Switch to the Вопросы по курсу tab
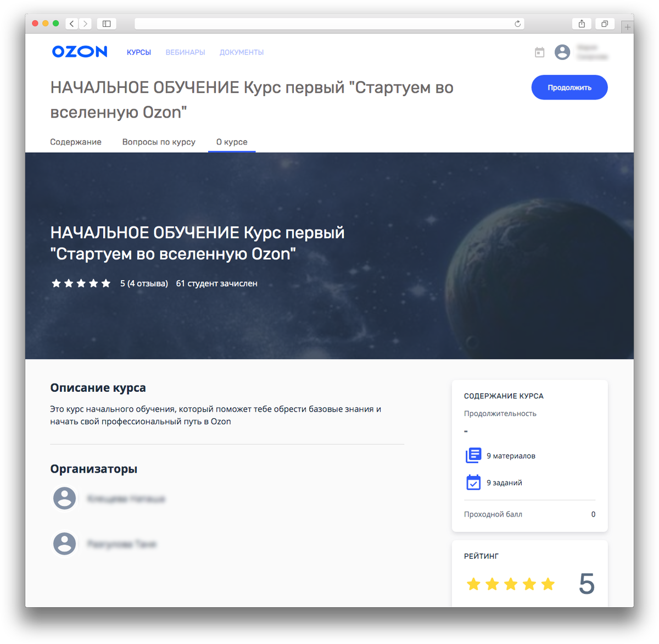Screen dimensions: 659x644 click(159, 142)
